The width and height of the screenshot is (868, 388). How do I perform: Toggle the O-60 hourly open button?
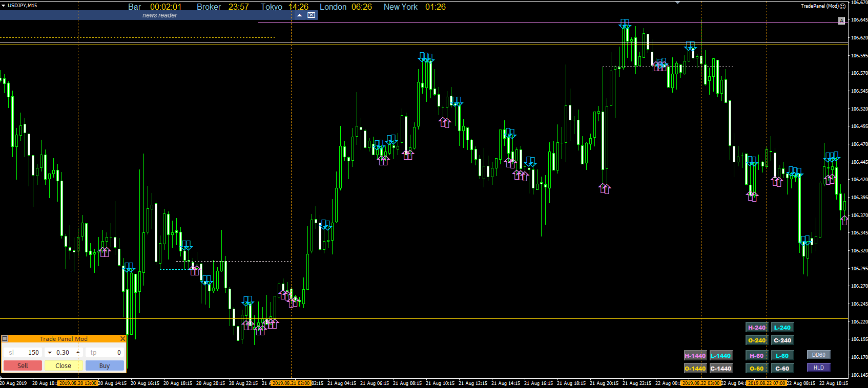(756, 369)
